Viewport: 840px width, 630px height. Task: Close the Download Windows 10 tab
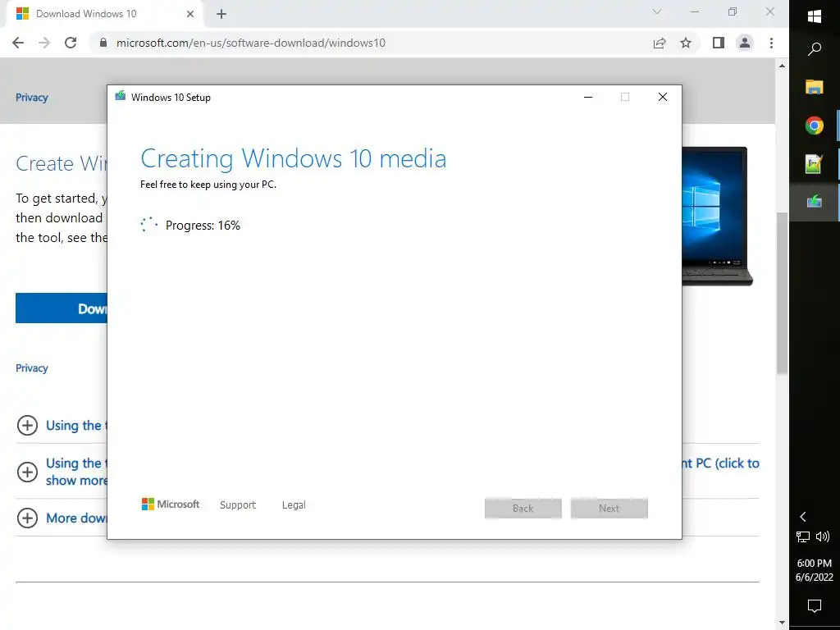pyautogui.click(x=190, y=14)
